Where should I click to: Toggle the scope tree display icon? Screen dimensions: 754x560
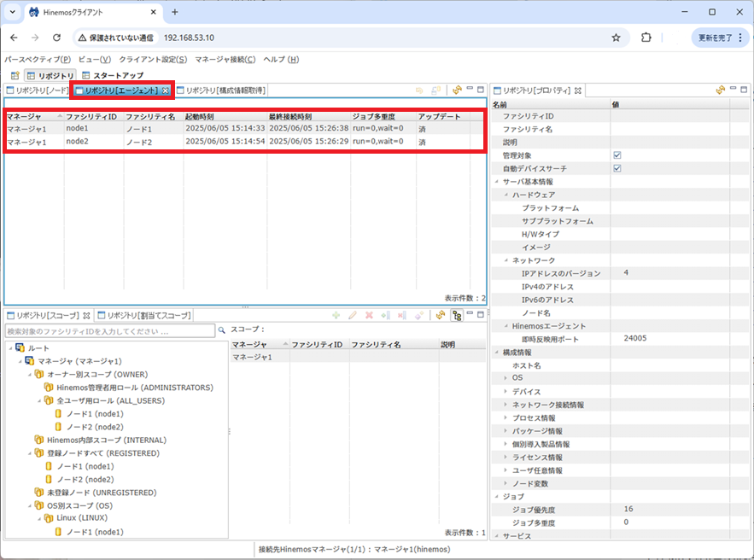click(457, 315)
